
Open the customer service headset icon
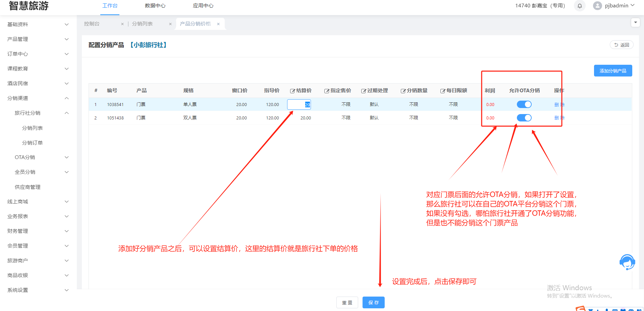click(627, 262)
